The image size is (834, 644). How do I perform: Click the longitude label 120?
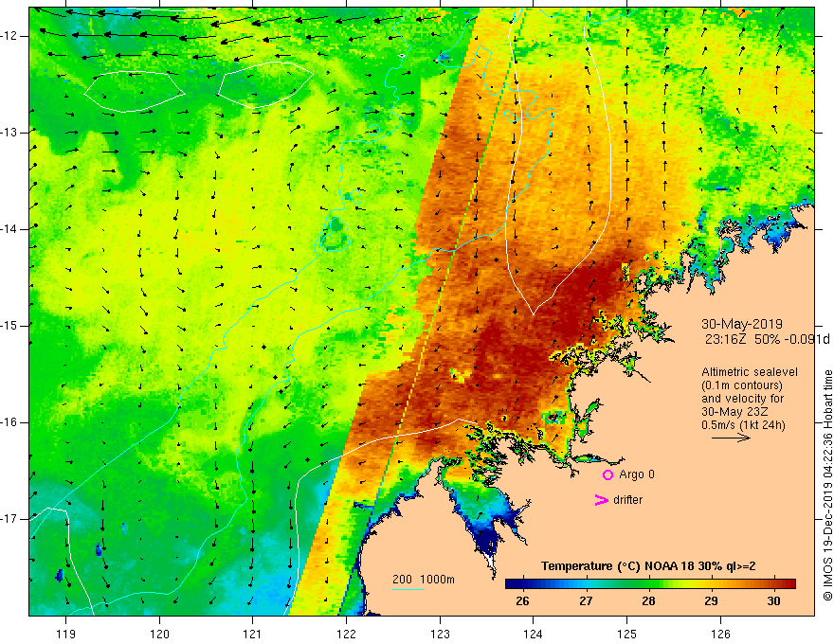(x=159, y=634)
